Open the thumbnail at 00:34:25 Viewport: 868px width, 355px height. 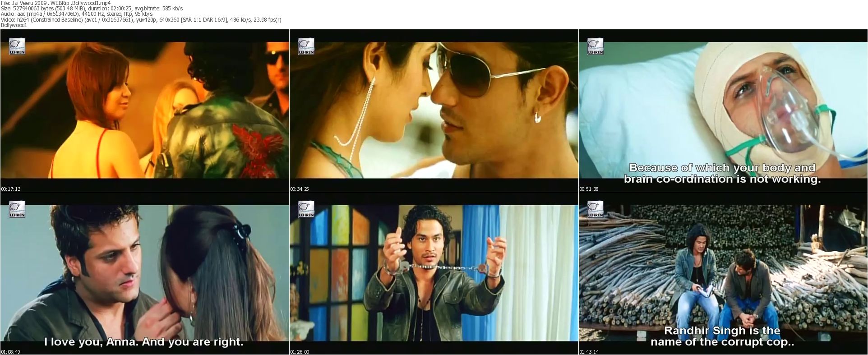click(x=434, y=111)
